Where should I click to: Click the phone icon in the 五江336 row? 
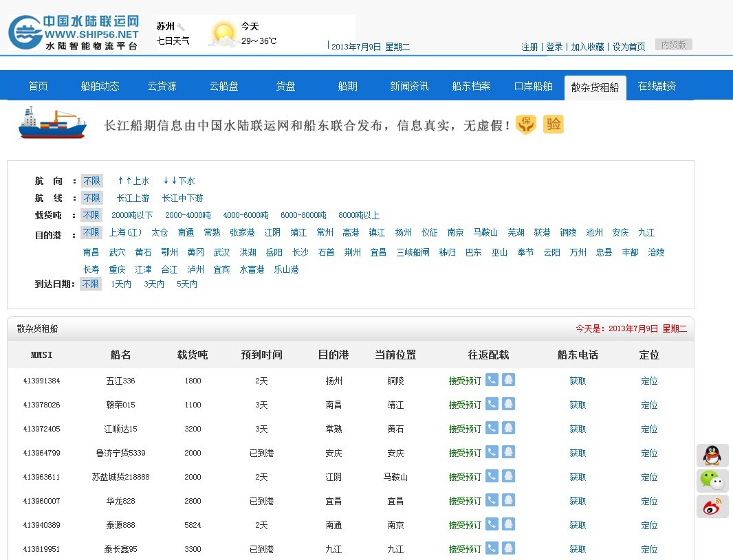click(492, 380)
